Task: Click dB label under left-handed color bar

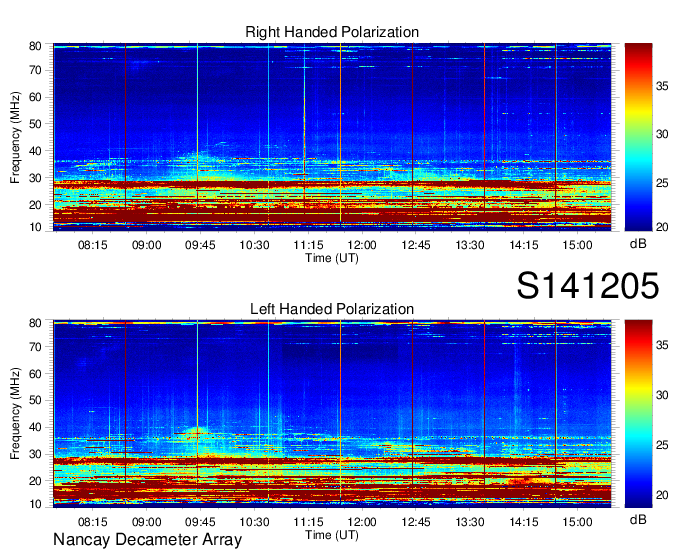Action: (x=638, y=519)
